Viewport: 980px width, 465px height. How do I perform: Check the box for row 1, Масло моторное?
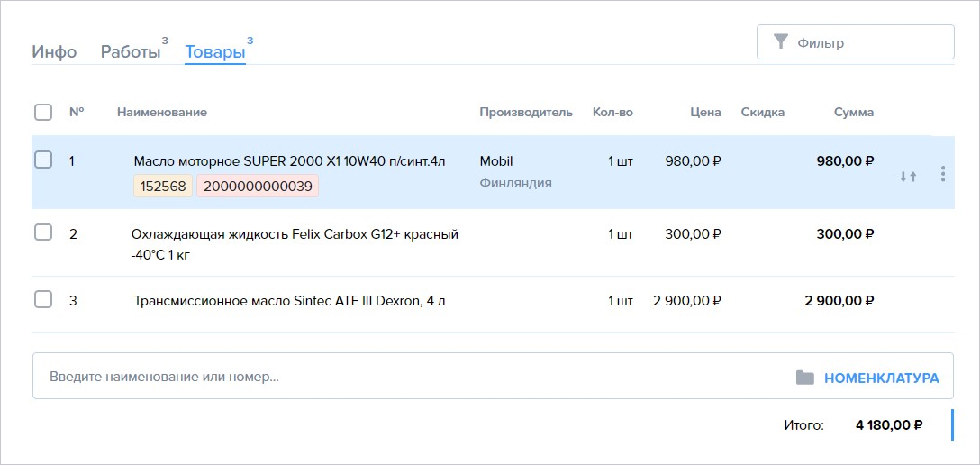(43, 160)
